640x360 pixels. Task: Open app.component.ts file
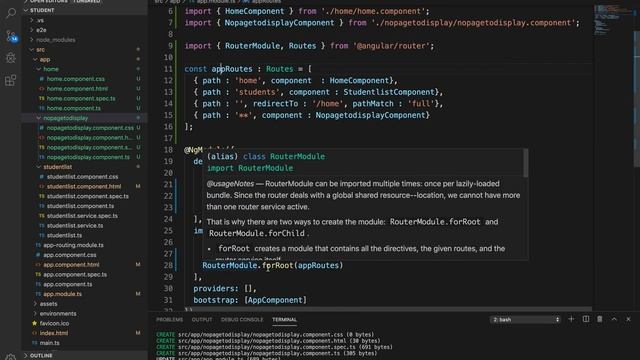[x=68, y=284]
